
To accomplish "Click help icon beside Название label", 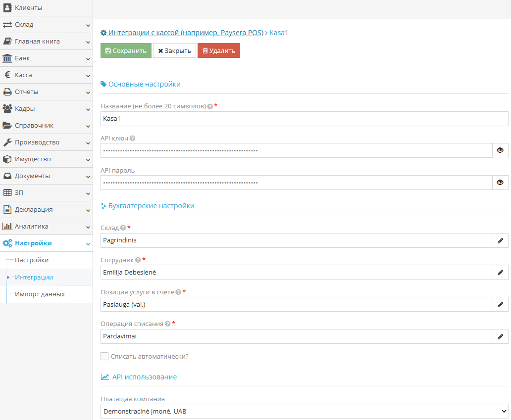I will coord(210,106).
